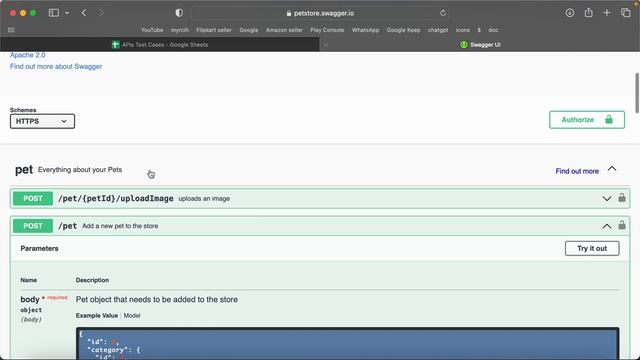Screen dimensions: 640x360
Task: Click the Parameters heading text
Action: pyautogui.click(x=39, y=248)
